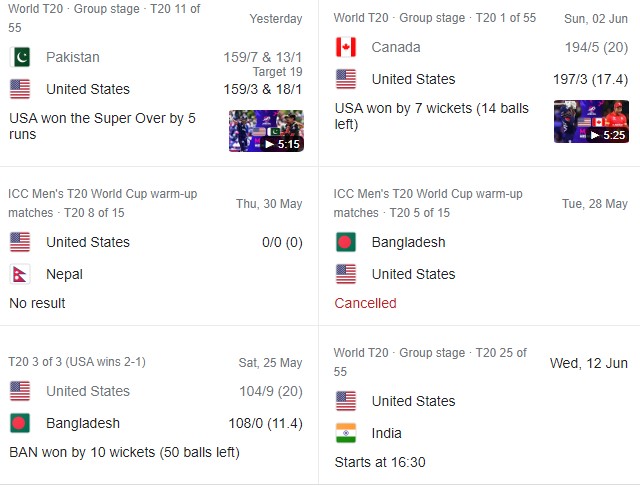The height and width of the screenshot is (487, 640).
Task: Open the USA won the Super Over result
Action: pyautogui.click(x=102, y=126)
